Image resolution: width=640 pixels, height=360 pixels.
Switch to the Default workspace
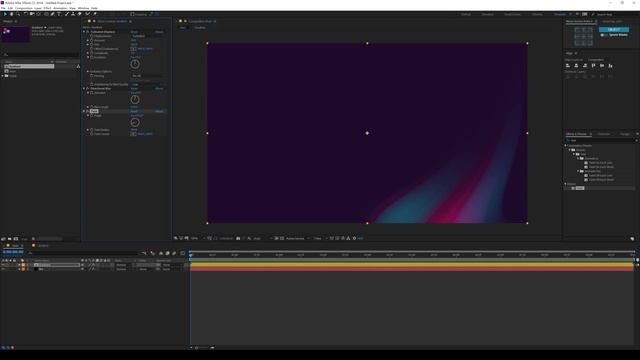coord(466,14)
